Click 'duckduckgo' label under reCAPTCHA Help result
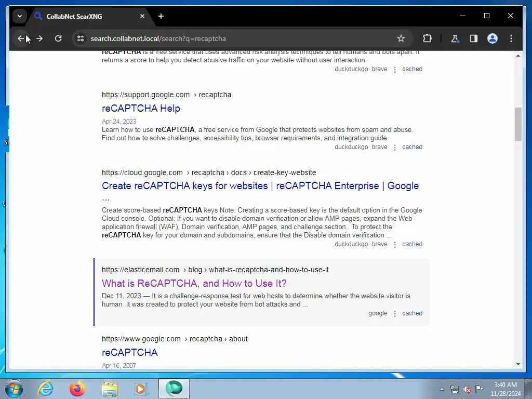The width and height of the screenshot is (532, 399). coord(351,147)
